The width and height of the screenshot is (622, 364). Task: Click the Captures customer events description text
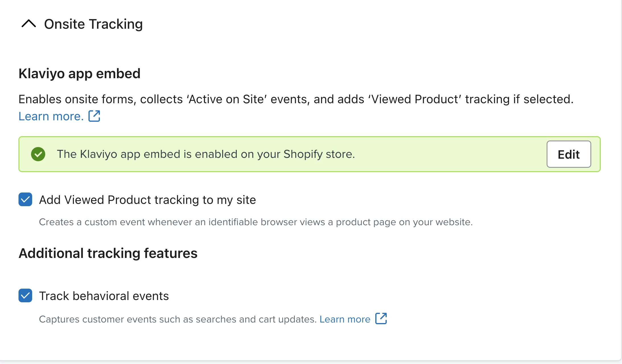[178, 319]
